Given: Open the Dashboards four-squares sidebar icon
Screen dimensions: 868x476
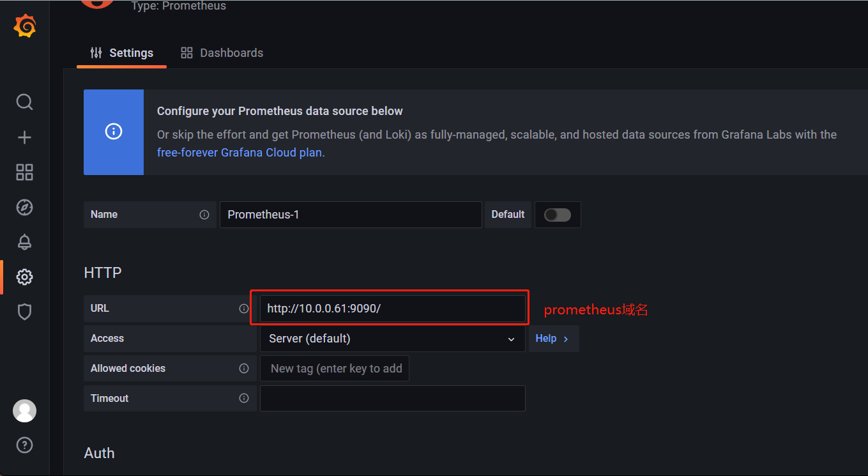Looking at the screenshot, I should pyautogui.click(x=24, y=172).
